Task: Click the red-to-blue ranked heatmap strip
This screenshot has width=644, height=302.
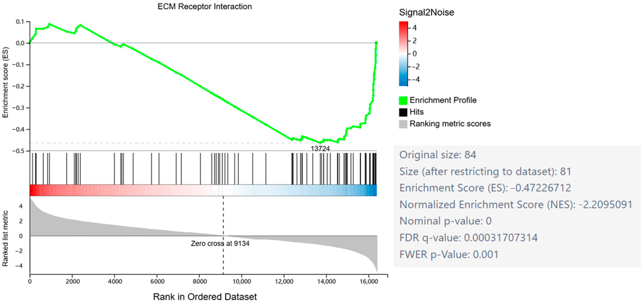Action: click(203, 190)
